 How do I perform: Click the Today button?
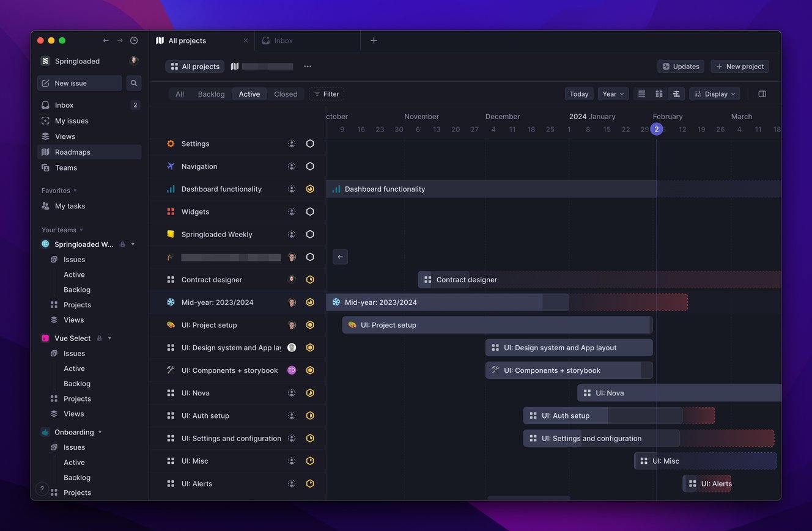click(578, 94)
